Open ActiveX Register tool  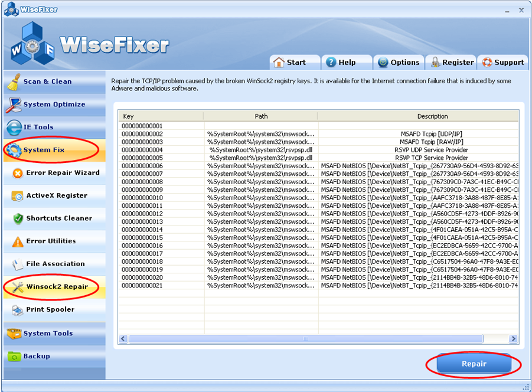pyautogui.click(x=55, y=195)
